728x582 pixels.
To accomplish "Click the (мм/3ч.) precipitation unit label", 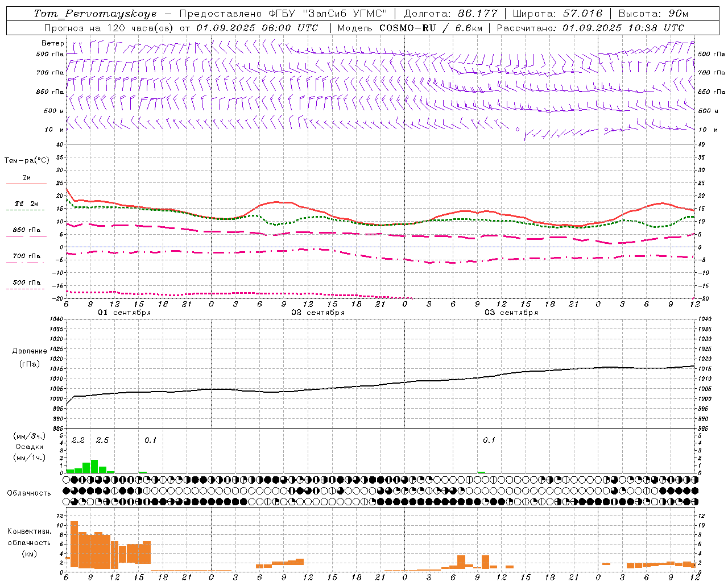I will (x=30, y=436).
